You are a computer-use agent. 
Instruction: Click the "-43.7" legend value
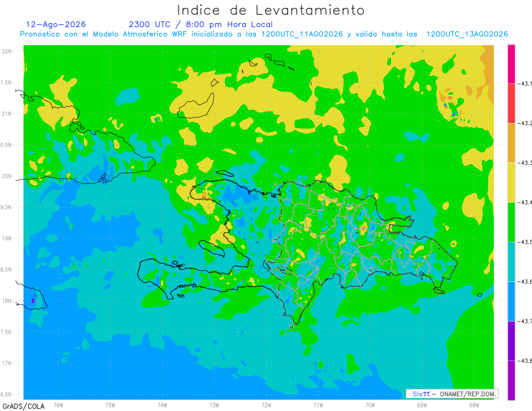524,321
